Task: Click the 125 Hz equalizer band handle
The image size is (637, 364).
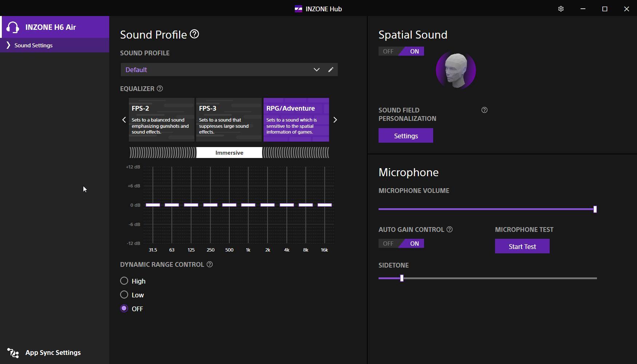Action: [191, 205]
